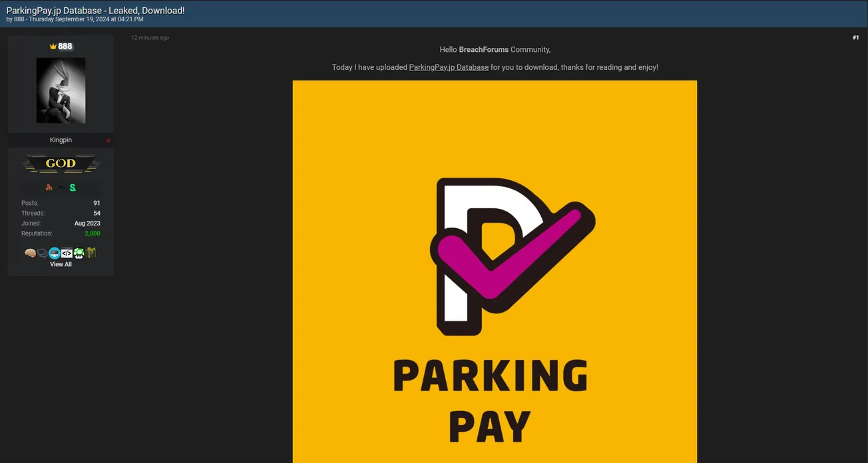
Task: Click the red offline status dot
Action: (108, 140)
